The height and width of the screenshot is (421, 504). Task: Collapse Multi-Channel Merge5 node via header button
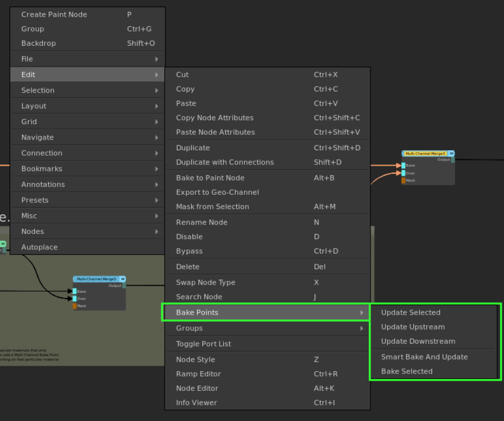pyautogui.click(x=122, y=279)
